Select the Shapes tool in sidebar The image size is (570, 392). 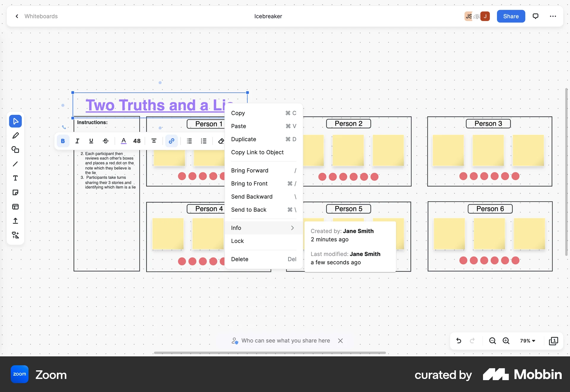click(x=15, y=150)
